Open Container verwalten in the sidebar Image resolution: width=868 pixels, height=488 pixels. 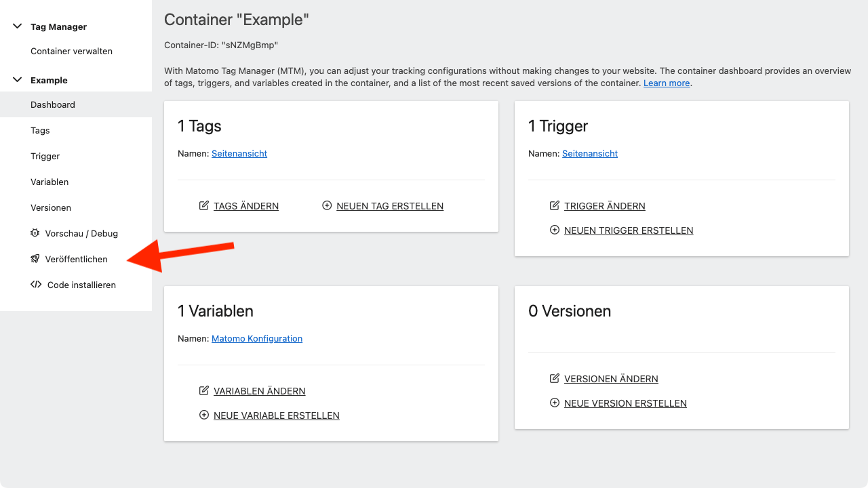(71, 51)
